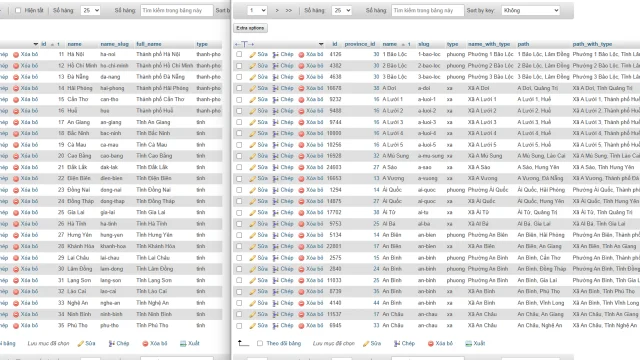Open right table Số hàng 25 dropdown

[342, 11]
